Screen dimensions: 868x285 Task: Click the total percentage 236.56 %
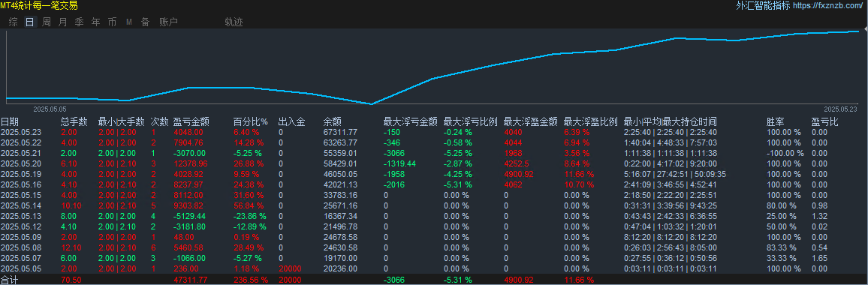[252, 280]
